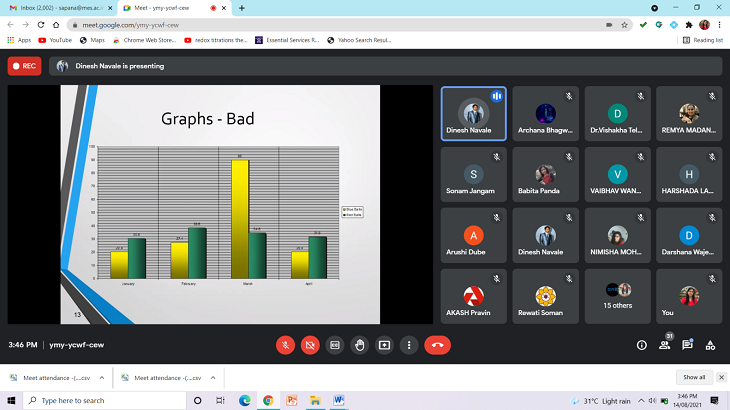Click Show all downloads button

pos(694,378)
